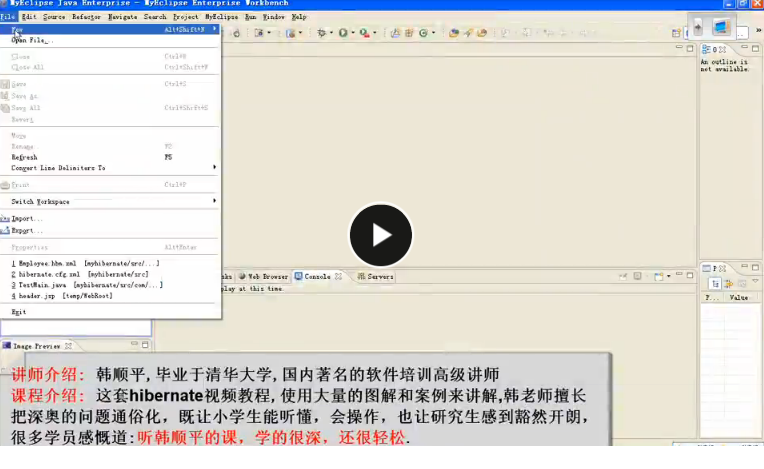764x469 pixels.
Task: Minimize the Console view panel
Action: 679,275
